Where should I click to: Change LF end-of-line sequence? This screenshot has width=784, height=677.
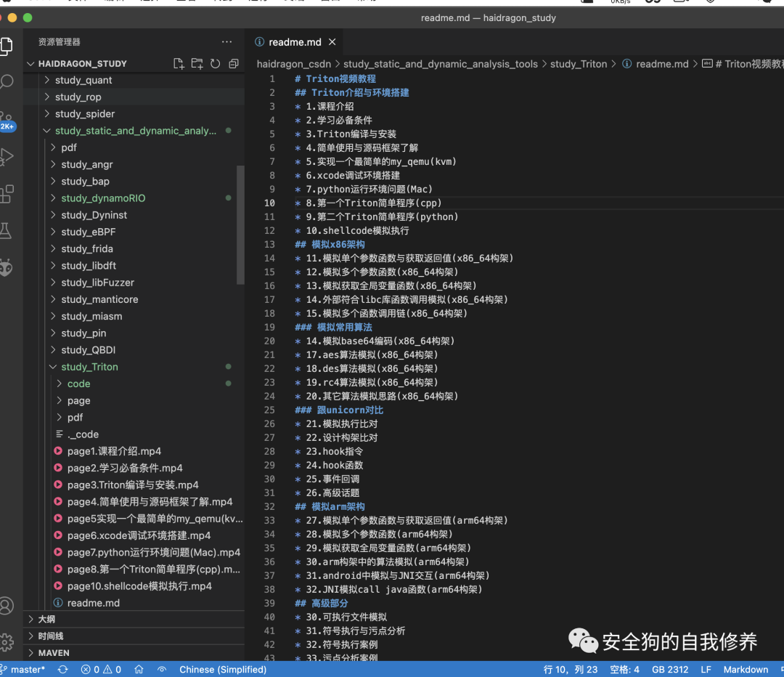706,670
